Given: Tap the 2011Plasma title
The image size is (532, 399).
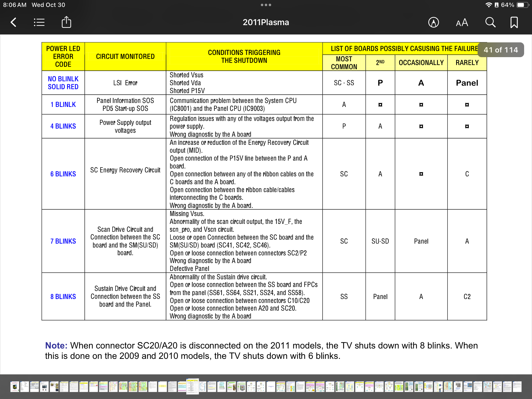Looking at the screenshot, I should tap(266, 22).
